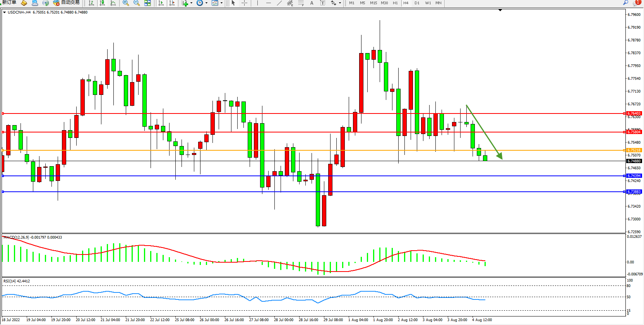Open the chat notifications bubble
Viewport: 644px width, 325px height.
[x=637, y=3]
